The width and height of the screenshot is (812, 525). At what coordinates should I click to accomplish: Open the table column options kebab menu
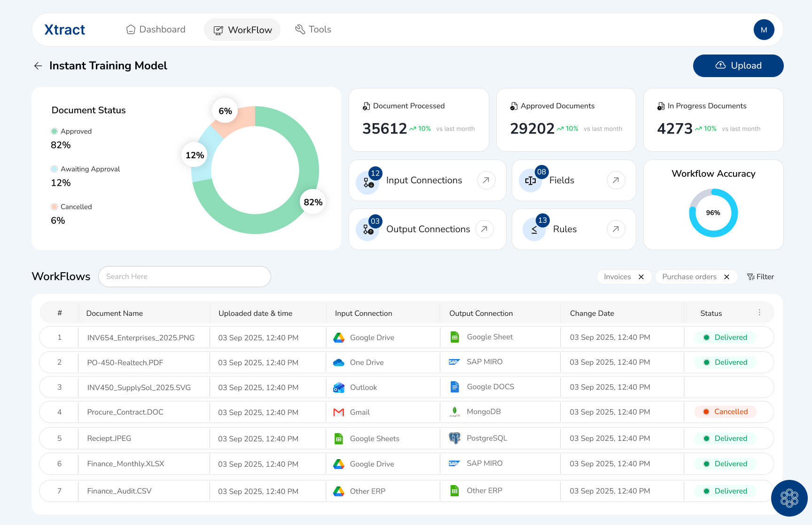tap(759, 313)
